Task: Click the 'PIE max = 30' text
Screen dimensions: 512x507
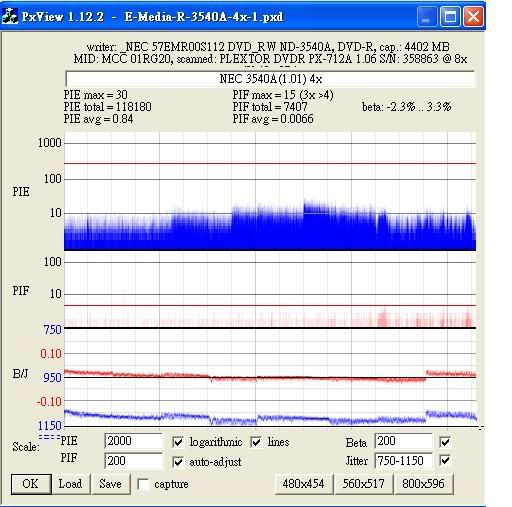Action: [96, 95]
